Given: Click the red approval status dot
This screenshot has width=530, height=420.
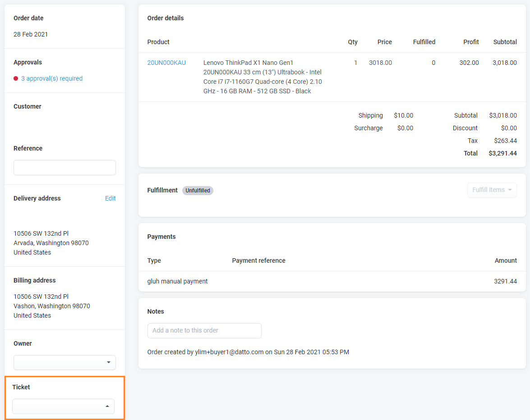Looking at the screenshot, I should pyautogui.click(x=16, y=78).
